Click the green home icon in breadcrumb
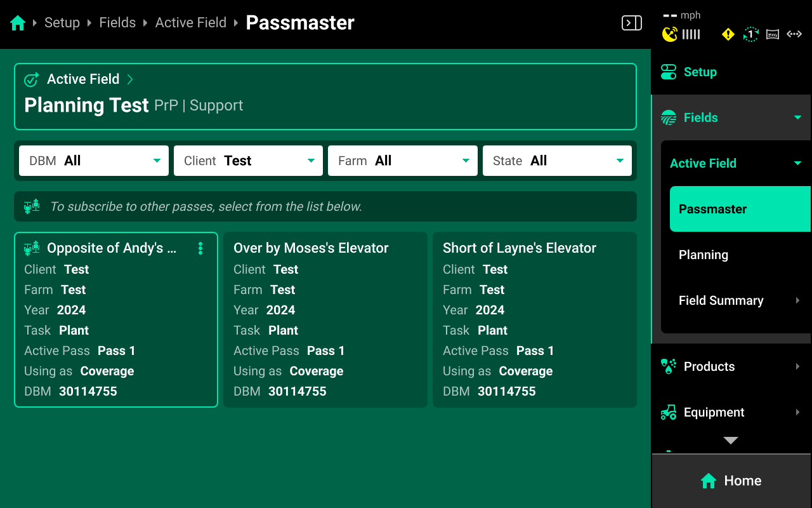This screenshot has height=508, width=812. (18, 23)
